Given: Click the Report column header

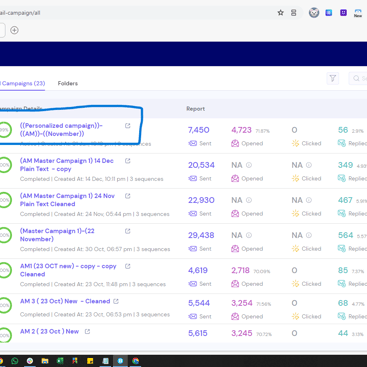Looking at the screenshot, I should click(196, 109).
